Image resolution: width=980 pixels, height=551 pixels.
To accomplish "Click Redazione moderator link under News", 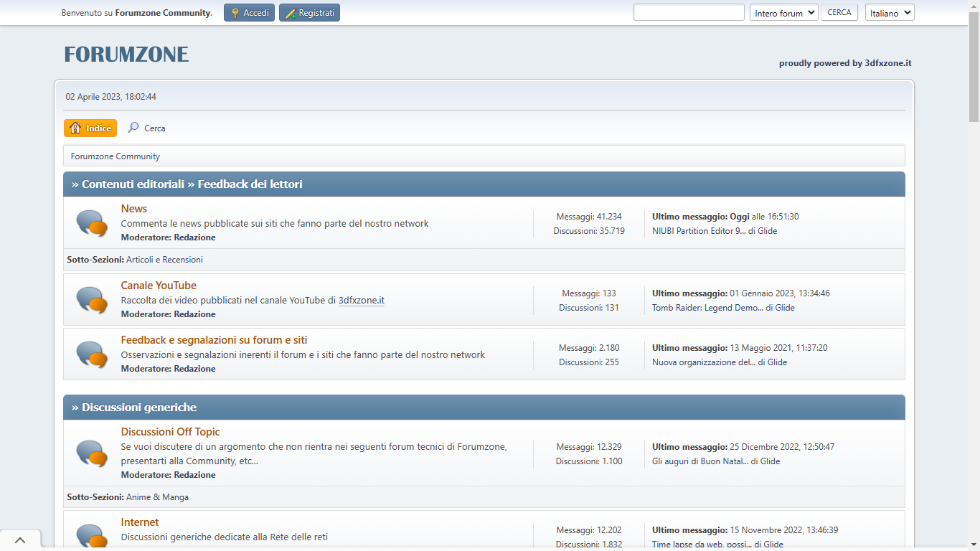I will tap(194, 237).
